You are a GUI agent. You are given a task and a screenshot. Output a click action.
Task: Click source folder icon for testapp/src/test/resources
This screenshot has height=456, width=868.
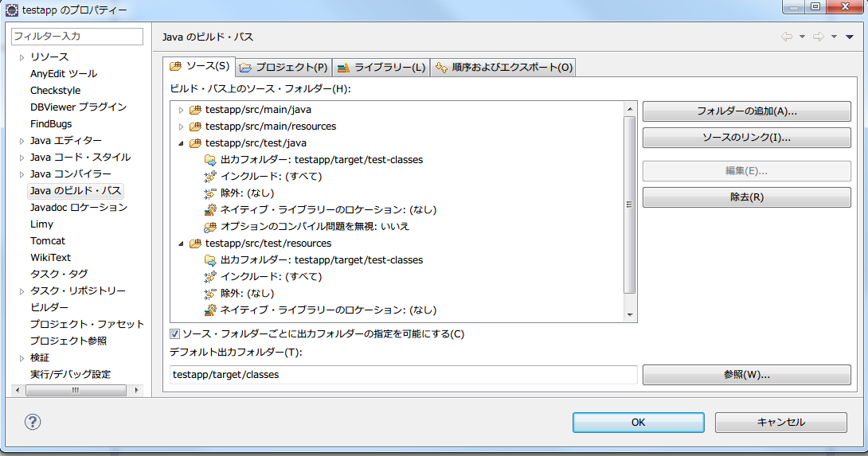(195, 243)
